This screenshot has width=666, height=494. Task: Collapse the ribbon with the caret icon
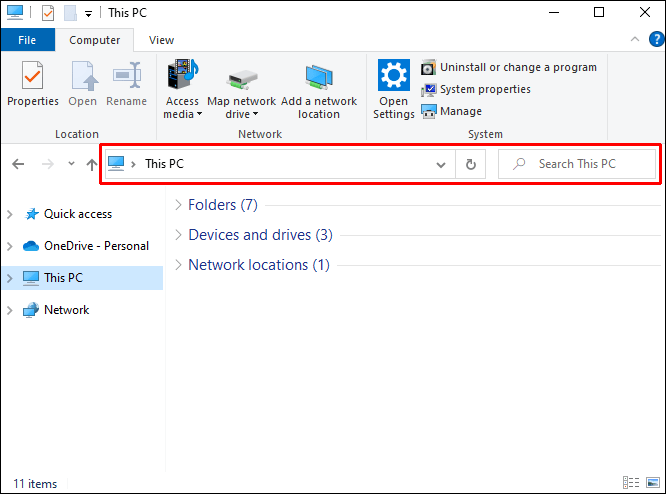[x=635, y=40]
